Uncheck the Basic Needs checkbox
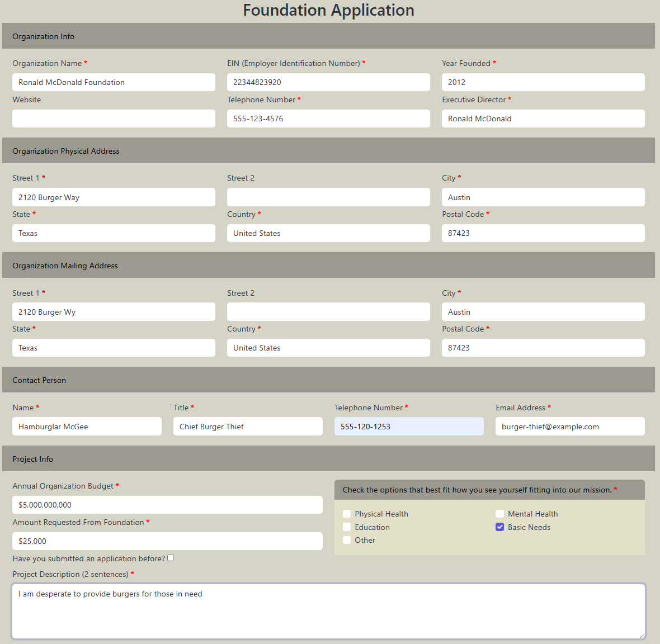Image resolution: width=660 pixels, height=644 pixels. tap(499, 527)
